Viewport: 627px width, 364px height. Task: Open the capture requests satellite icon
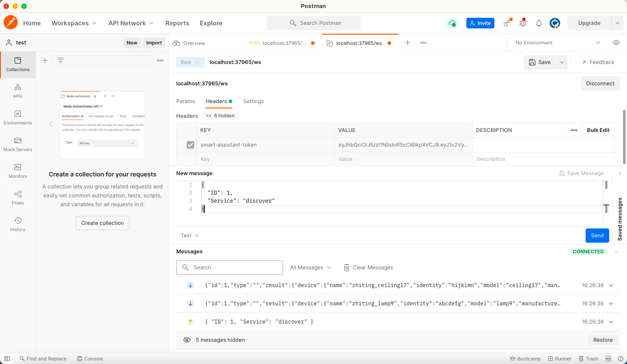click(x=507, y=23)
